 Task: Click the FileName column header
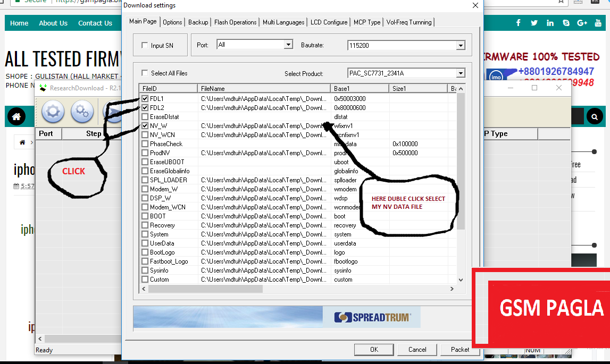(264, 88)
